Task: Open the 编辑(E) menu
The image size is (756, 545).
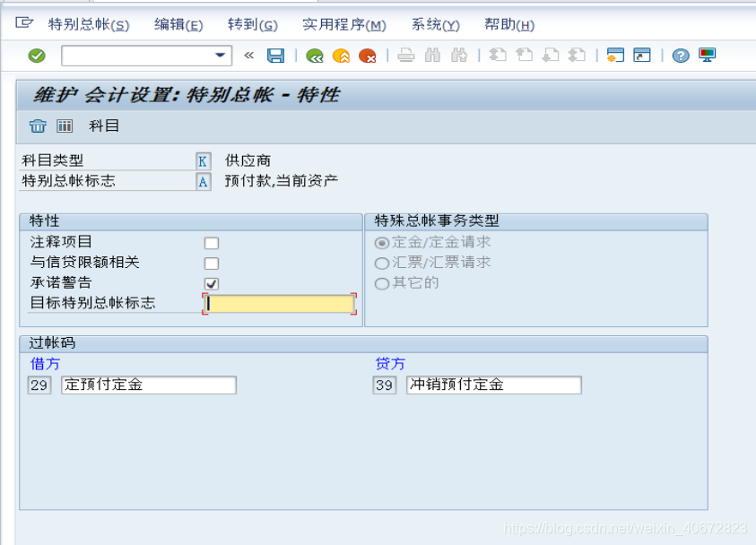Action: pyautogui.click(x=178, y=24)
